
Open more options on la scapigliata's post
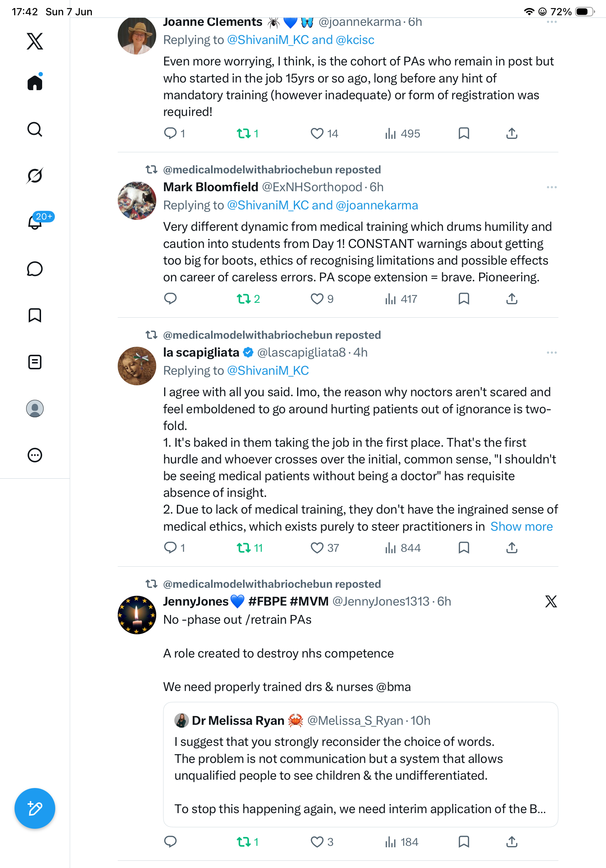tap(552, 352)
